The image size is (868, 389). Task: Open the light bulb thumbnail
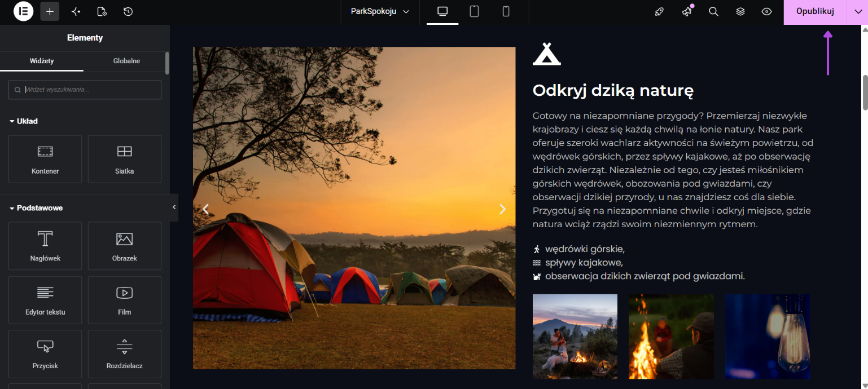[768, 337]
